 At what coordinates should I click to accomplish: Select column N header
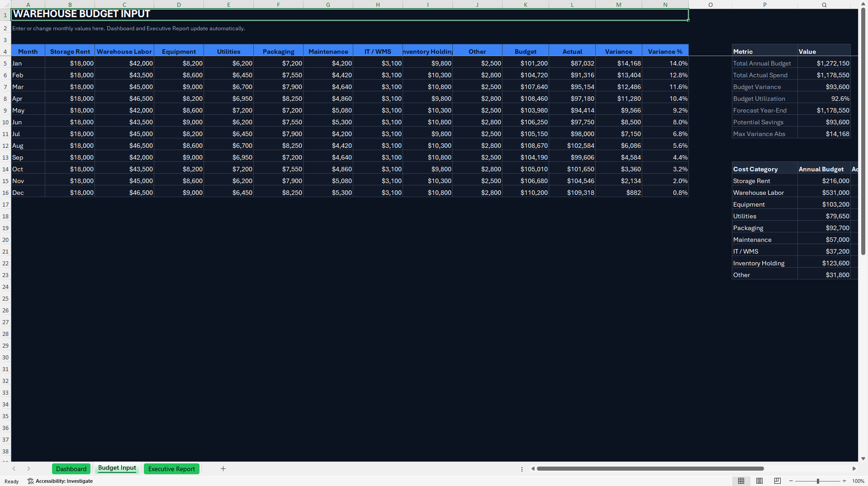[665, 5]
